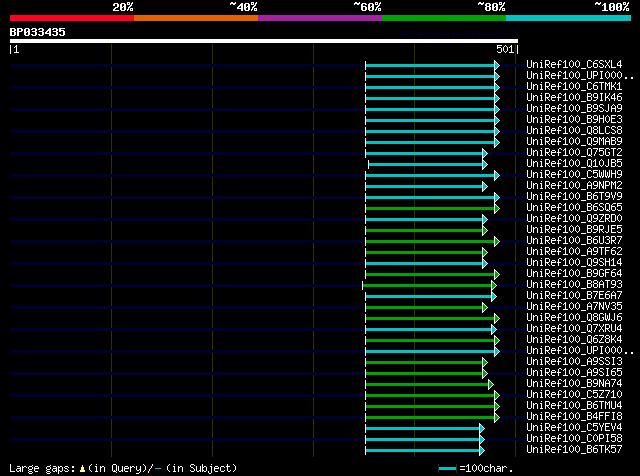Select the BP033435 query name
The height and width of the screenshot is (476, 640).
[38, 32]
